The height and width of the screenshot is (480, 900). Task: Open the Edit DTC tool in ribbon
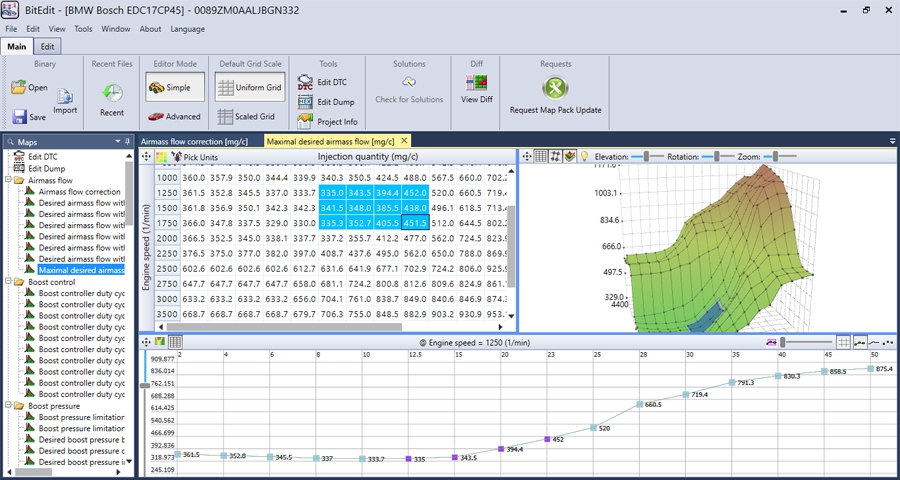point(322,83)
